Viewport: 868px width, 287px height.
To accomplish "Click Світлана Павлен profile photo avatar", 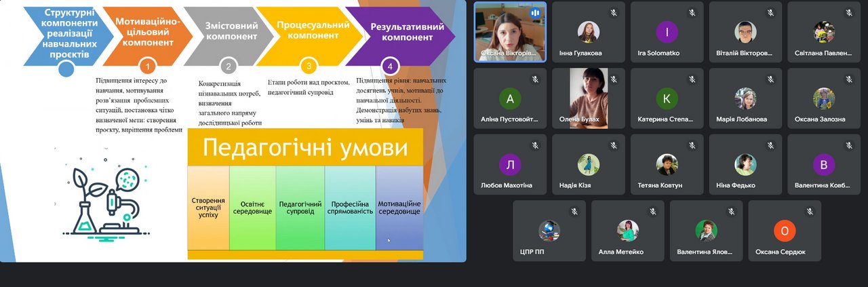I will pyautogui.click(x=825, y=32).
